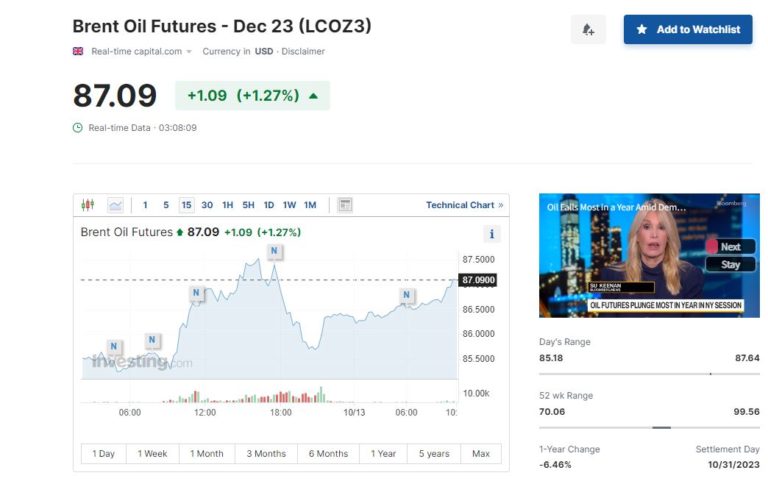768x495 pixels.
Task: Switch to candlestick chart type
Action: pos(88,205)
